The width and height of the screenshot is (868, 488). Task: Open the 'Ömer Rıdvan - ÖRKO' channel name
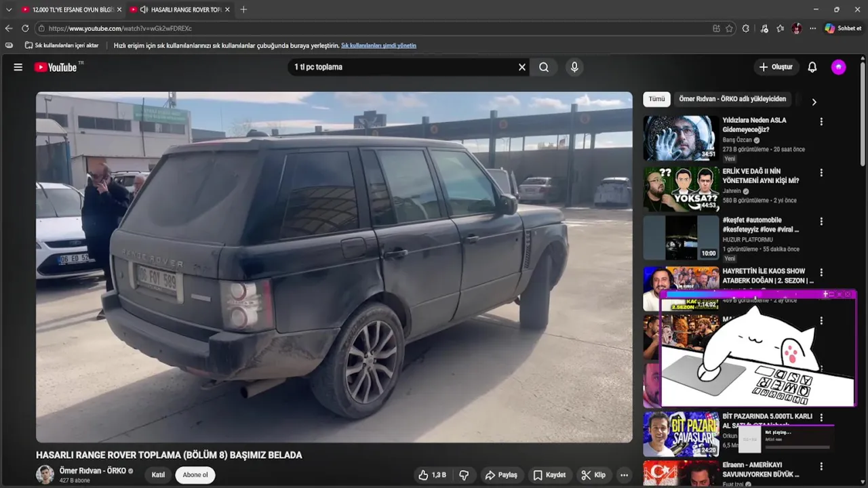point(93,471)
